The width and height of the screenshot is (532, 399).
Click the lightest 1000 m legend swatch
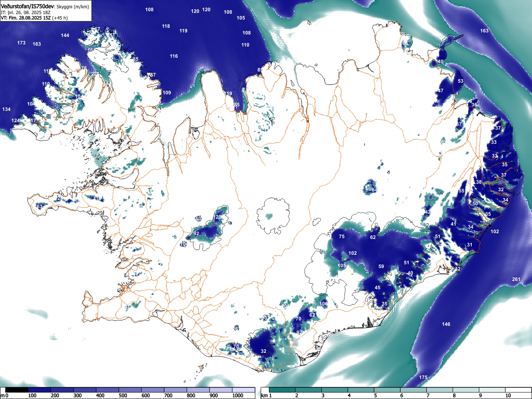[x=244, y=390]
